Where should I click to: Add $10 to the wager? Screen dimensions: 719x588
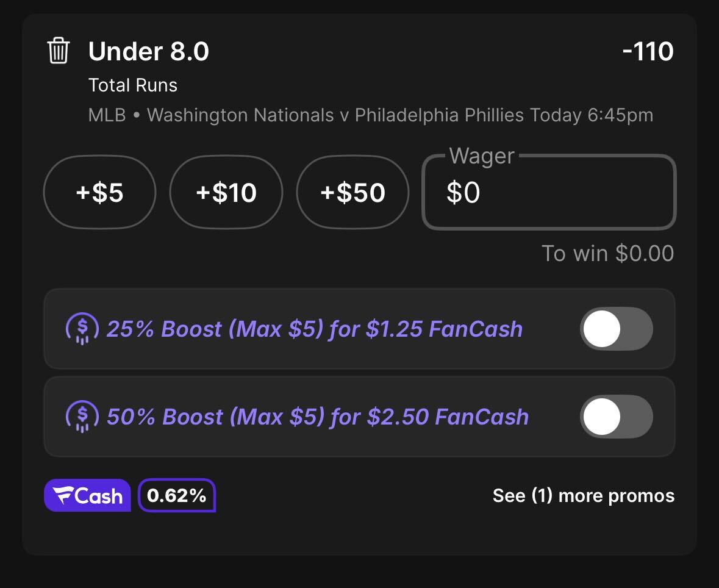point(226,192)
